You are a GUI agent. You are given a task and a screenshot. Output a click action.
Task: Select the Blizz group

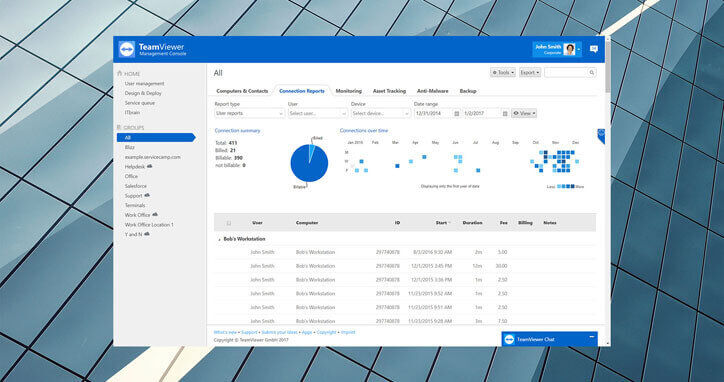[x=130, y=147]
